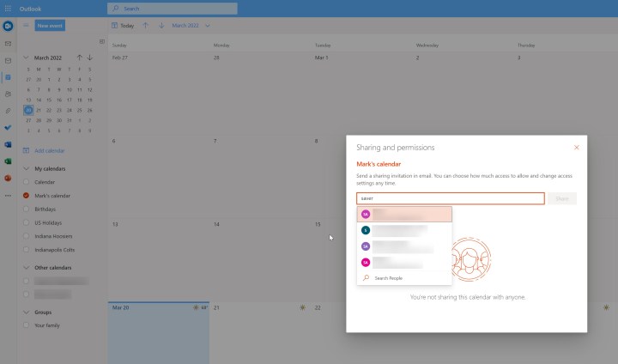Toggle the navigation pane hamburger icon
Viewport: 618px width, 364px height.
[26, 25]
